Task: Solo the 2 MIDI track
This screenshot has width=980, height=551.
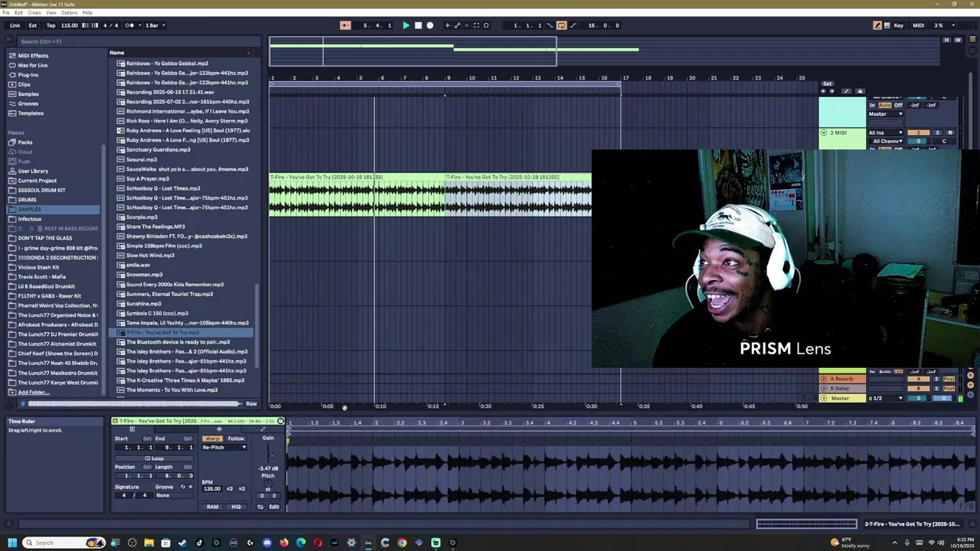Action: pos(939,132)
